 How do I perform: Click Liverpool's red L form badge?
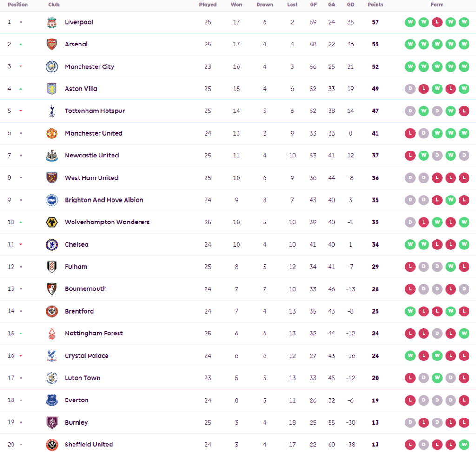point(437,22)
